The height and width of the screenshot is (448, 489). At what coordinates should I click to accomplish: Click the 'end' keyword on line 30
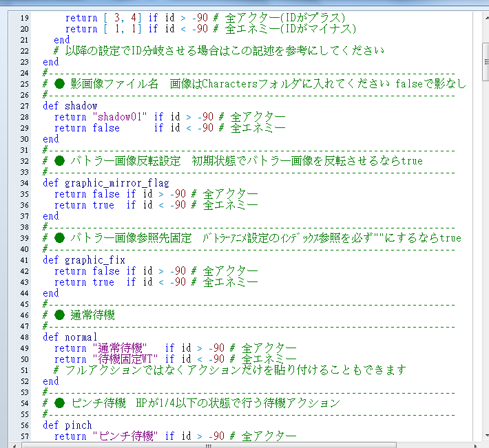pyautogui.click(x=51, y=139)
